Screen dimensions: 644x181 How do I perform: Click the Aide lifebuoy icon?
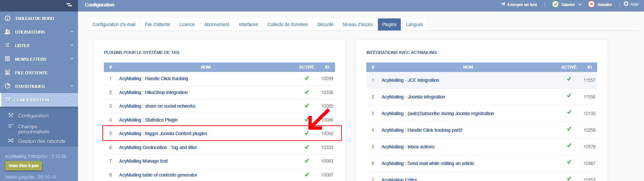(626, 4)
